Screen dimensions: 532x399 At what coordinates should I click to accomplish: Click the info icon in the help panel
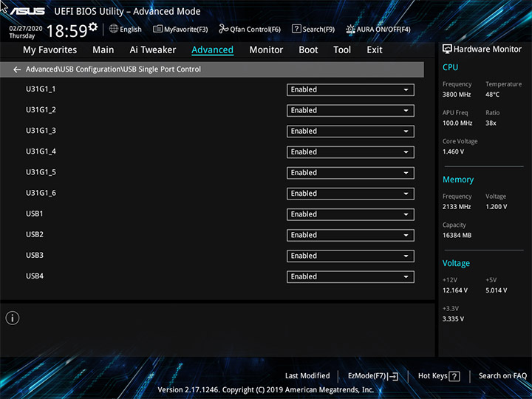click(x=13, y=318)
